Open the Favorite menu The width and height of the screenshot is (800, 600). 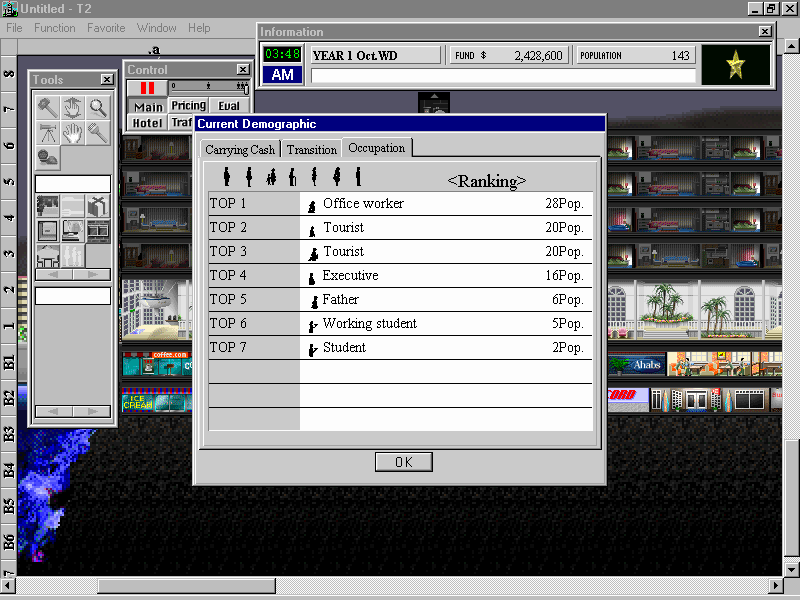[x=106, y=28]
